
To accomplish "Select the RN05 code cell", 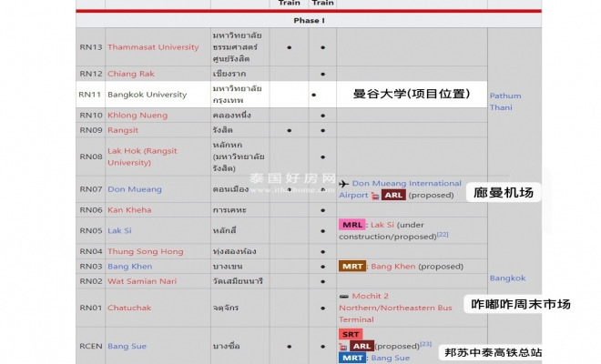I will 90,230.
